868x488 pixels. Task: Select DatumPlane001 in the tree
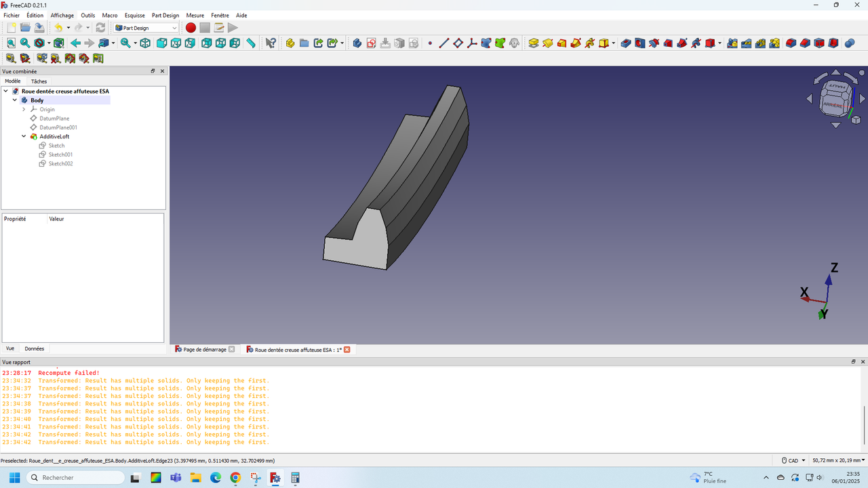click(x=58, y=127)
